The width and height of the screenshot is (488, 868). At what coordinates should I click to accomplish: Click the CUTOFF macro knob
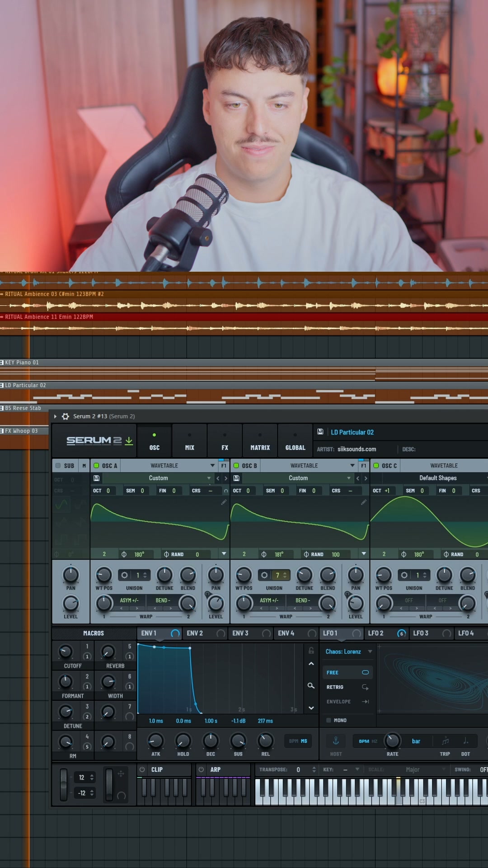(x=66, y=651)
